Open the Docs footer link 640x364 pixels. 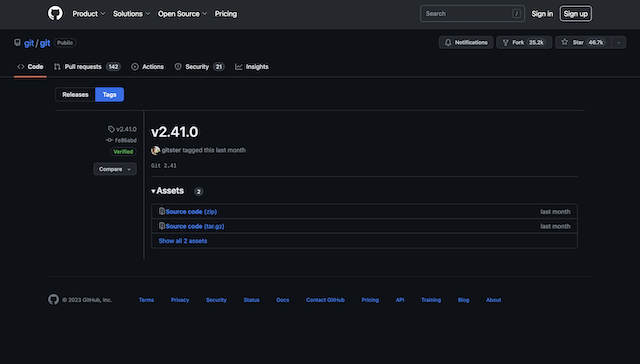[x=283, y=300]
